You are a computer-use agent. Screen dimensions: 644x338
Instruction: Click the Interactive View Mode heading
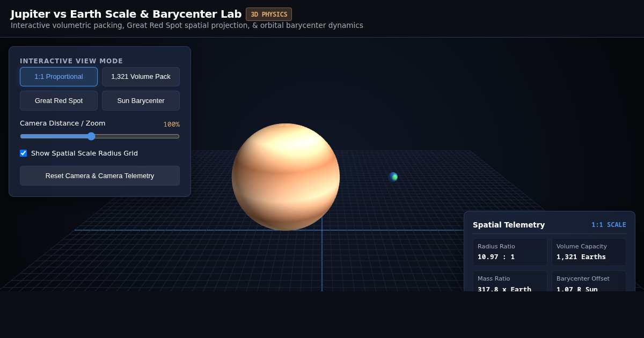coord(71,61)
